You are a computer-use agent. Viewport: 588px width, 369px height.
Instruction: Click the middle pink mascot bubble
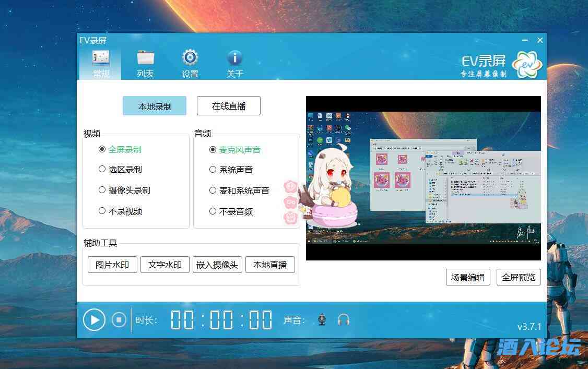coord(291,203)
